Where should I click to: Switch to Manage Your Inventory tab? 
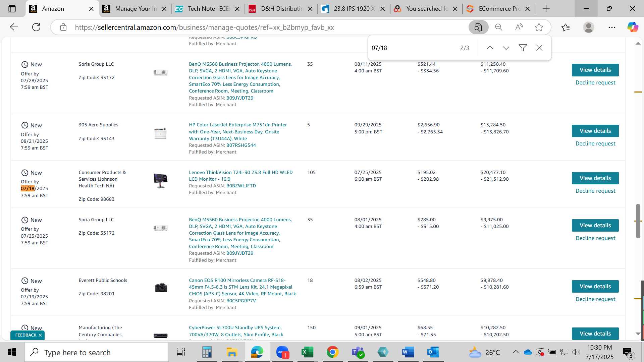pyautogui.click(x=135, y=9)
